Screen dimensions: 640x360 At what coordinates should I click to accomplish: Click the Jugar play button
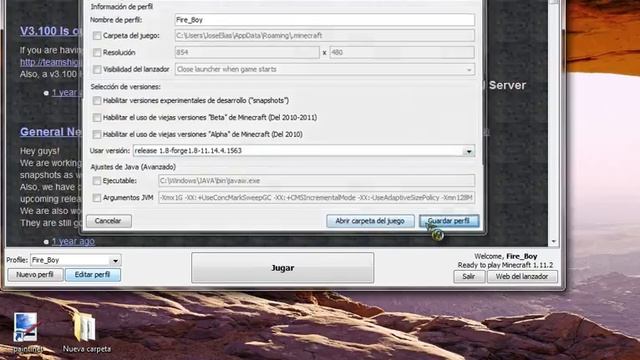coord(282,268)
